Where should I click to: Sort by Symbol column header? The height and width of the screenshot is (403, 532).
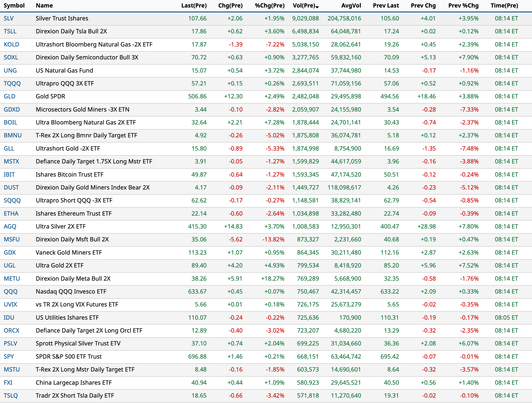[14, 6]
